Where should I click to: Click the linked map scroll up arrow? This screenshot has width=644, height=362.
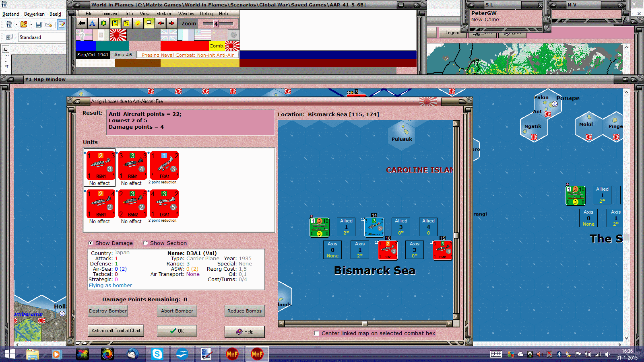point(456,123)
